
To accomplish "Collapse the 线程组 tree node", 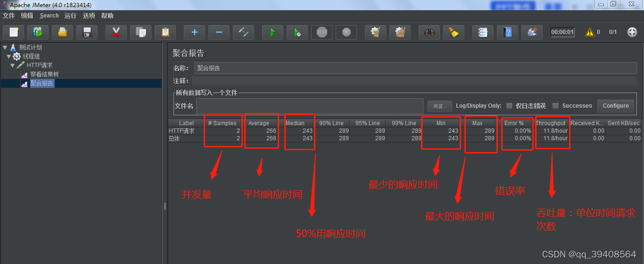I will click(8, 56).
